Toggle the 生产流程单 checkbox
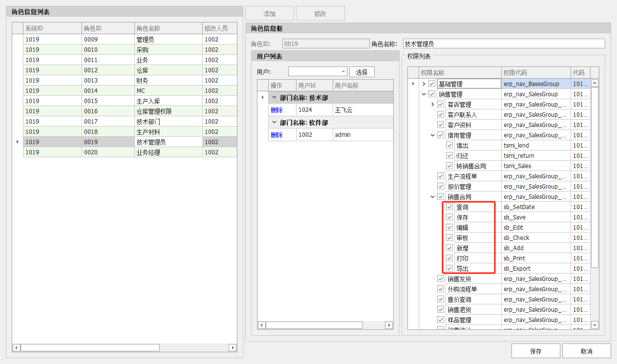The height and width of the screenshot is (364, 617). click(441, 176)
